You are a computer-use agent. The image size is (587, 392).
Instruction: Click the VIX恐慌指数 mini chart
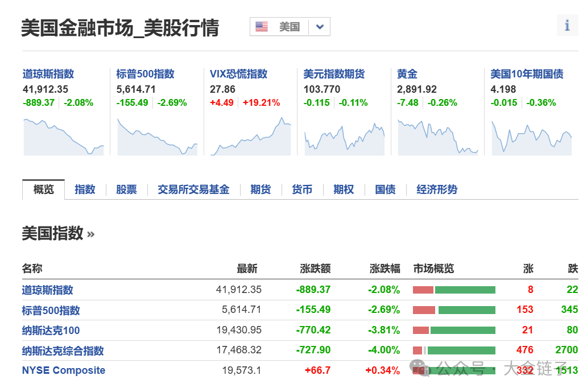pyautogui.click(x=250, y=135)
